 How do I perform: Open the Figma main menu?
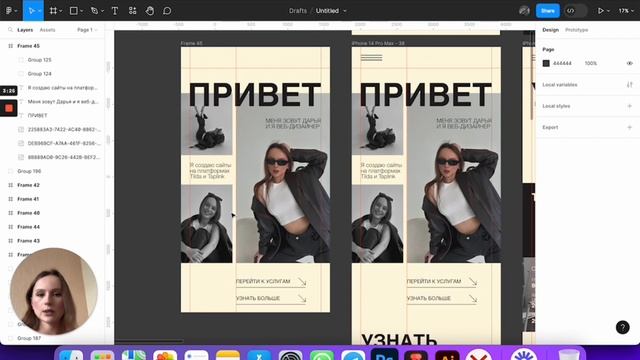pos(9,11)
